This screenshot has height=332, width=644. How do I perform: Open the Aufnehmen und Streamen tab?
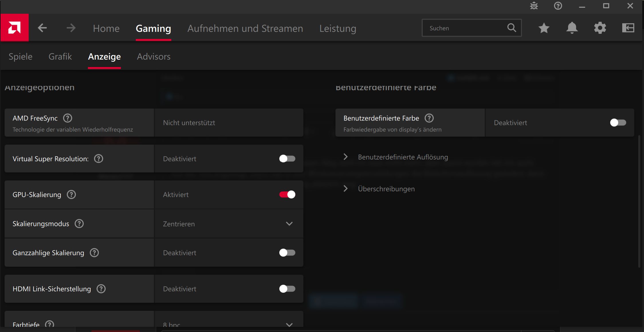pos(245,28)
